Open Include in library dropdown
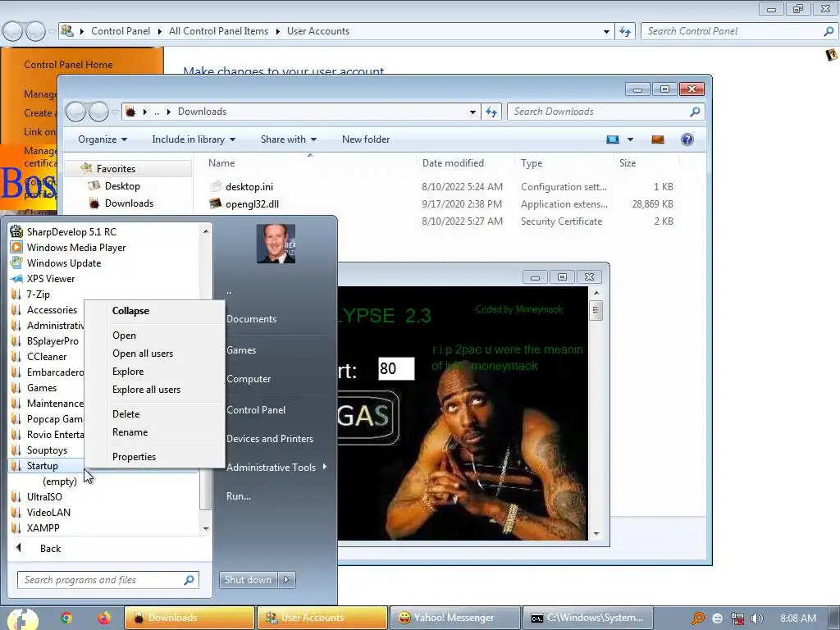The width and height of the screenshot is (840, 630). [194, 139]
